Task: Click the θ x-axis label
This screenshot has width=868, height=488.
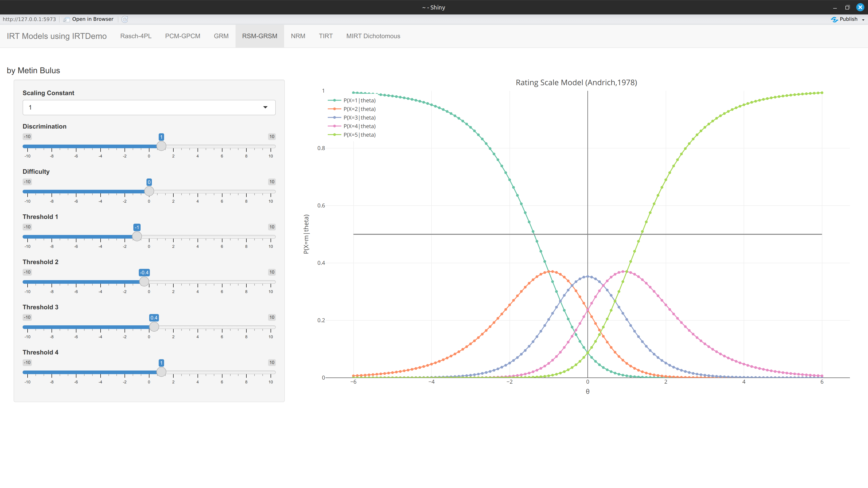Action: click(x=587, y=391)
